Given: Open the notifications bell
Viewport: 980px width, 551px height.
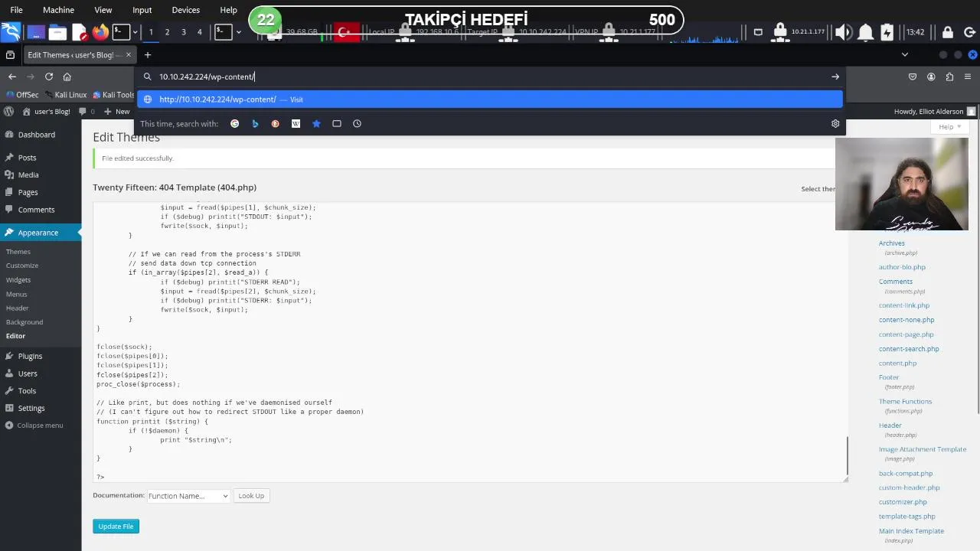Looking at the screenshot, I should click(865, 32).
